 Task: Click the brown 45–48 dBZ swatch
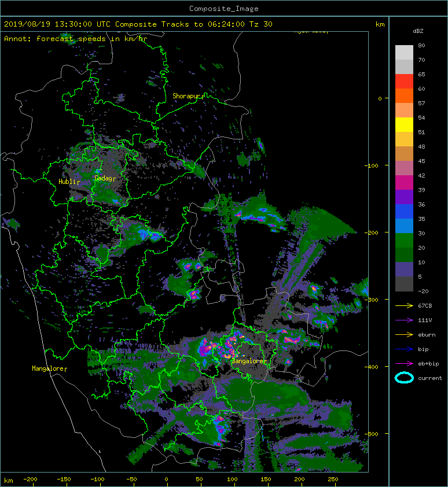404,153
